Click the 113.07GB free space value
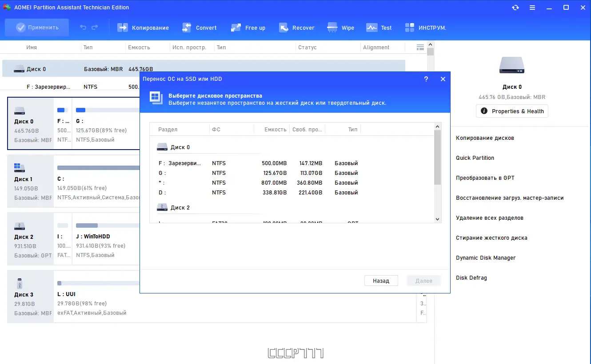This screenshot has height=364, width=591. point(310,173)
